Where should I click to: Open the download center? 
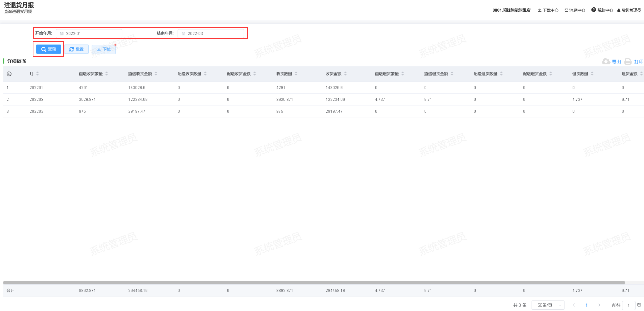pos(548,10)
